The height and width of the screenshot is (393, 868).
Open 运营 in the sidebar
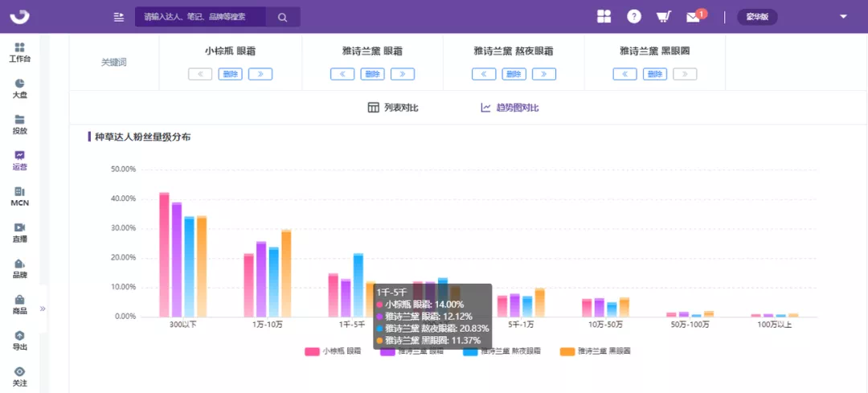coord(20,161)
